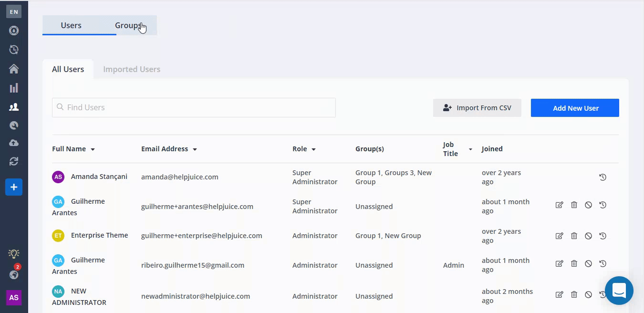Click email newadministrator@helpjuice.com
The height and width of the screenshot is (313, 644).
[x=196, y=296]
